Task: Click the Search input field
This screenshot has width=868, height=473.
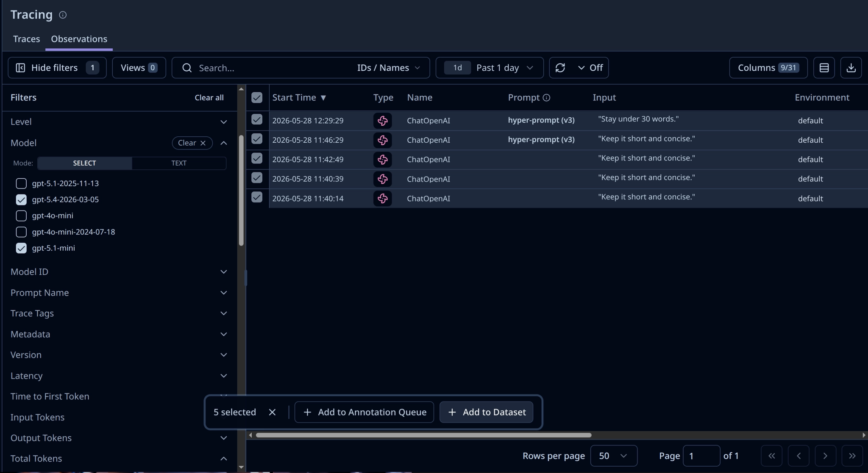Action: click(x=271, y=68)
